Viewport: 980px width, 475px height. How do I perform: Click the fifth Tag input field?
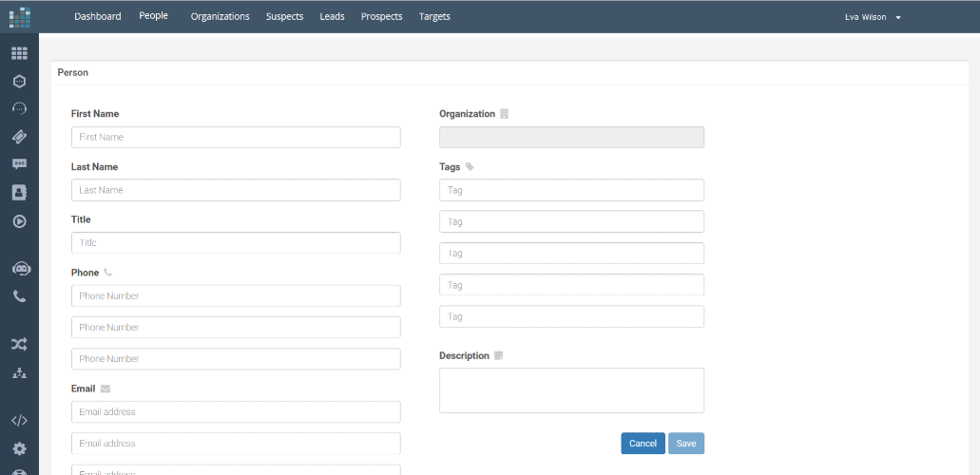[x=571, y=316]
